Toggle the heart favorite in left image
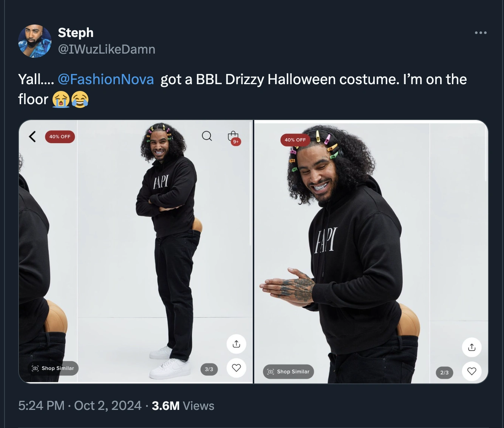504x428 pixels. click(237, 368)
